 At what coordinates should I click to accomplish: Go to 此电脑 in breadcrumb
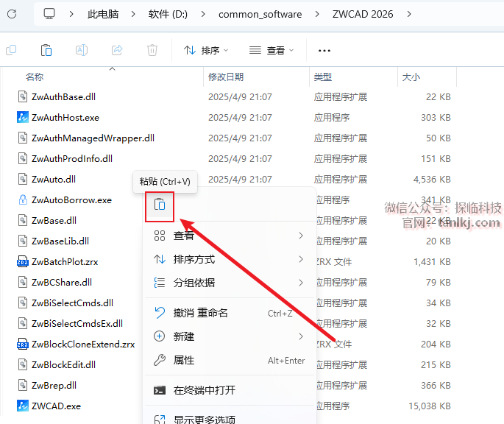(x=103, y=14)
